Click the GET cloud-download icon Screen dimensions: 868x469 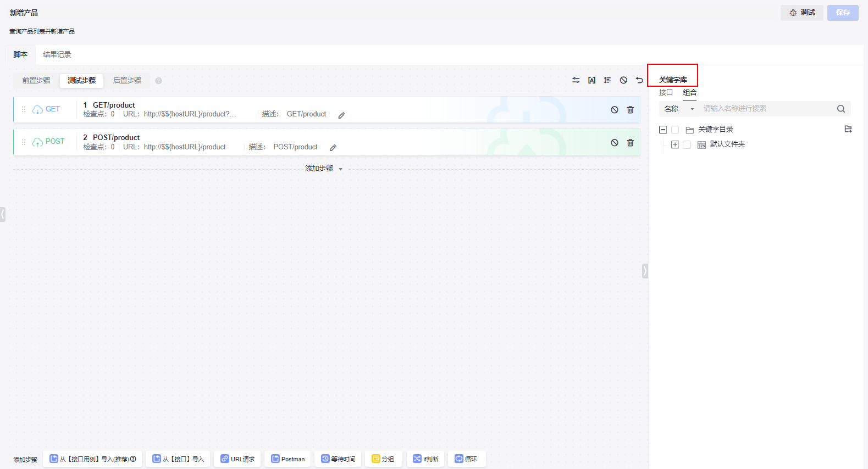click(x=37, y=110)
